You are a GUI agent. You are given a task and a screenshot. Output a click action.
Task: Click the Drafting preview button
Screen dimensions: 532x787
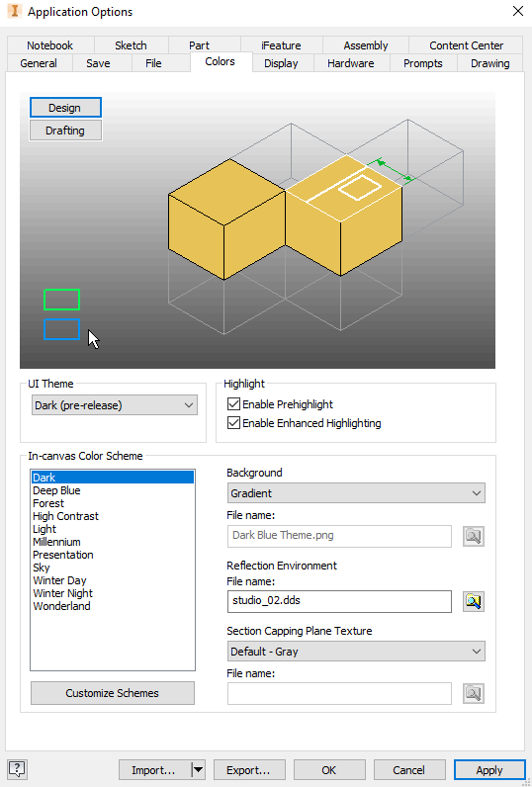coord(65,131)
